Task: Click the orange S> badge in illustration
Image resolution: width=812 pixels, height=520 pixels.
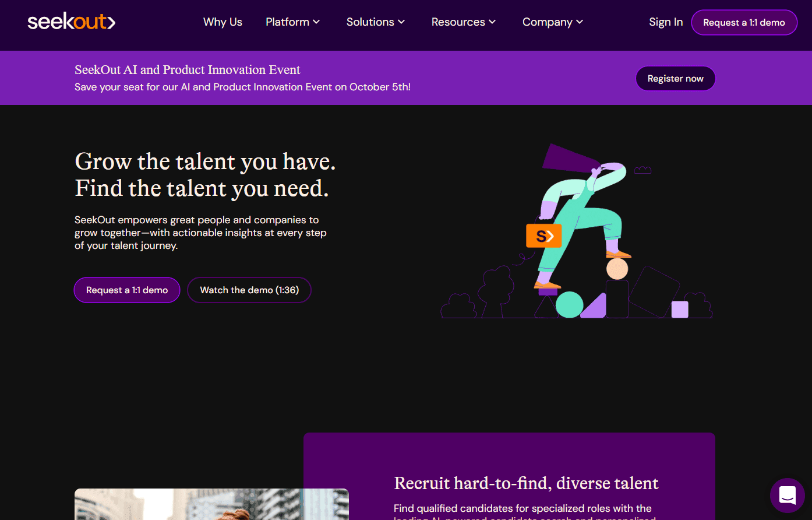Action: (x=543, y=236)
